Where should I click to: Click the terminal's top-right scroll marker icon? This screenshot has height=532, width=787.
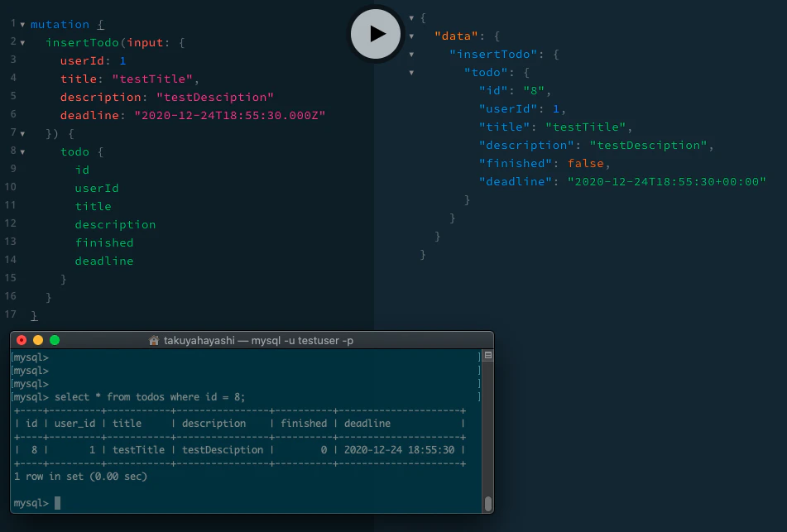(488, 356)
